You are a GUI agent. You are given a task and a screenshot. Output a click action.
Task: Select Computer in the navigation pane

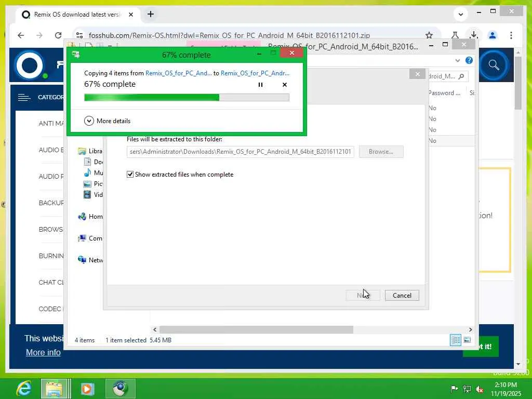90,238
